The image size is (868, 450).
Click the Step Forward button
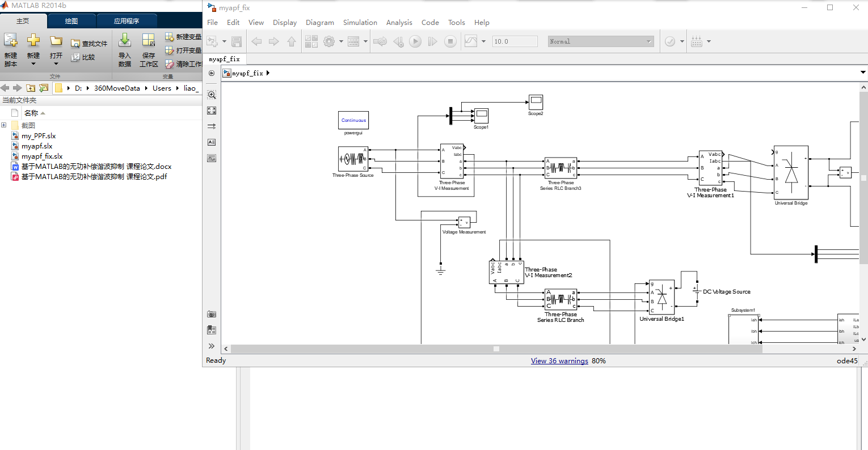[x=433, y=41]
